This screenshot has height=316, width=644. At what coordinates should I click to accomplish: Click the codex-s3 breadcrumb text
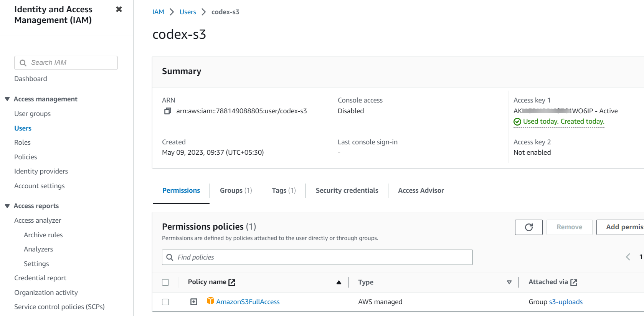tap(225, 12)
